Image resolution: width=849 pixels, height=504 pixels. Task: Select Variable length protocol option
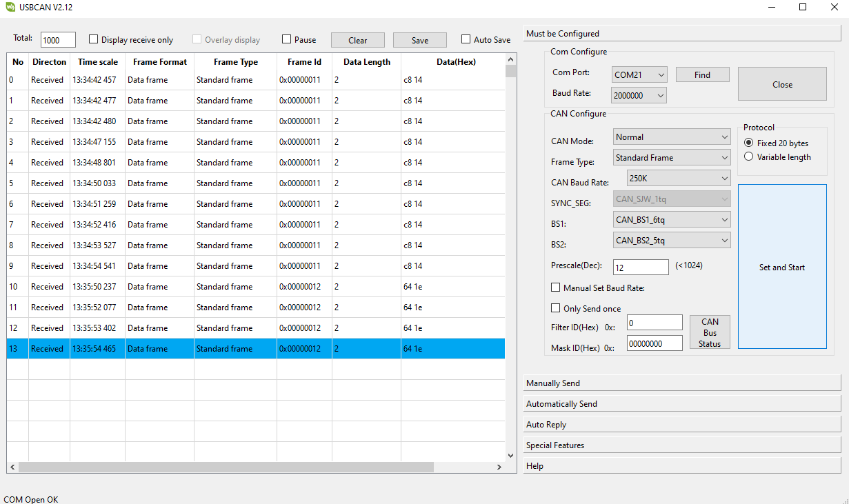[749, 157]
